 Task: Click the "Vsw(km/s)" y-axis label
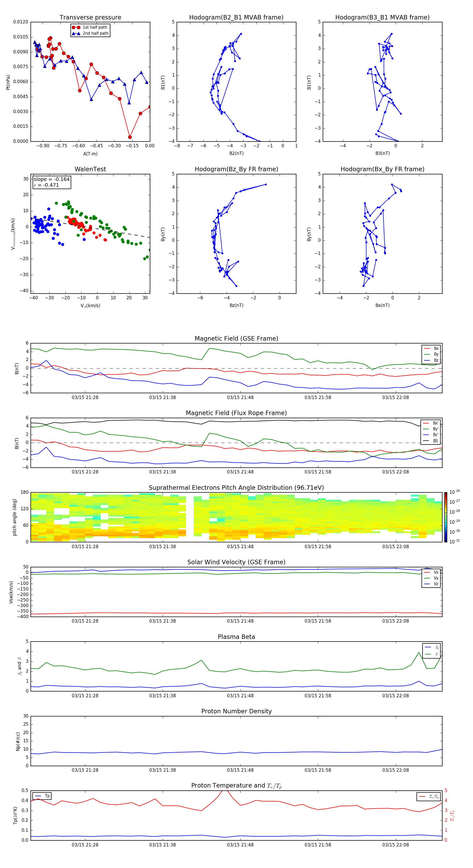pos(11,592)
